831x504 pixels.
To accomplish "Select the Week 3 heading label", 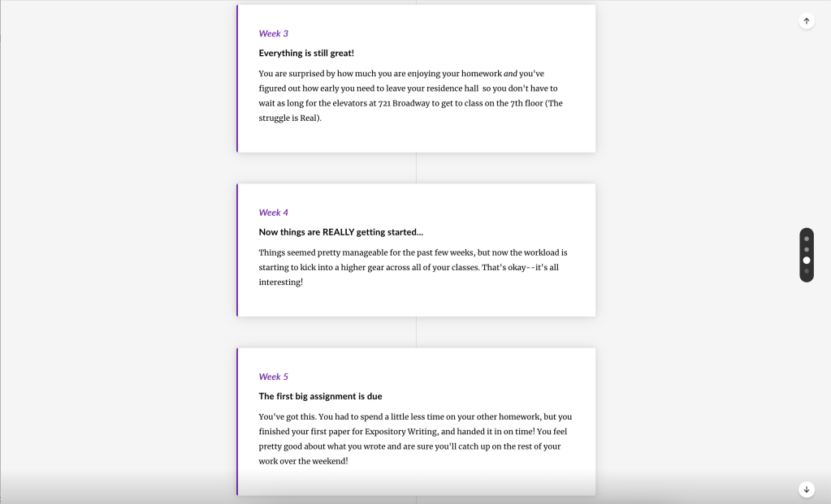I will coord(273,33).
